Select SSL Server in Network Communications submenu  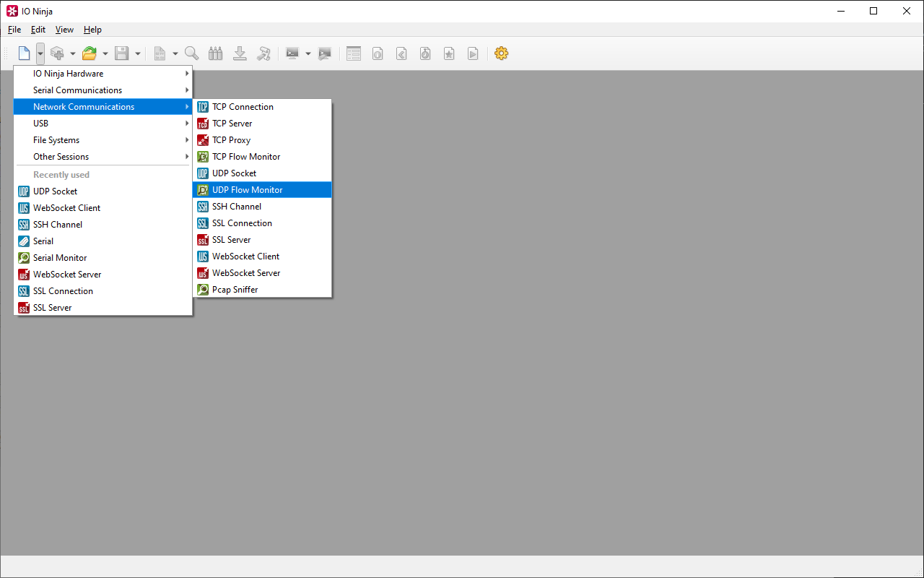(262, 240)
